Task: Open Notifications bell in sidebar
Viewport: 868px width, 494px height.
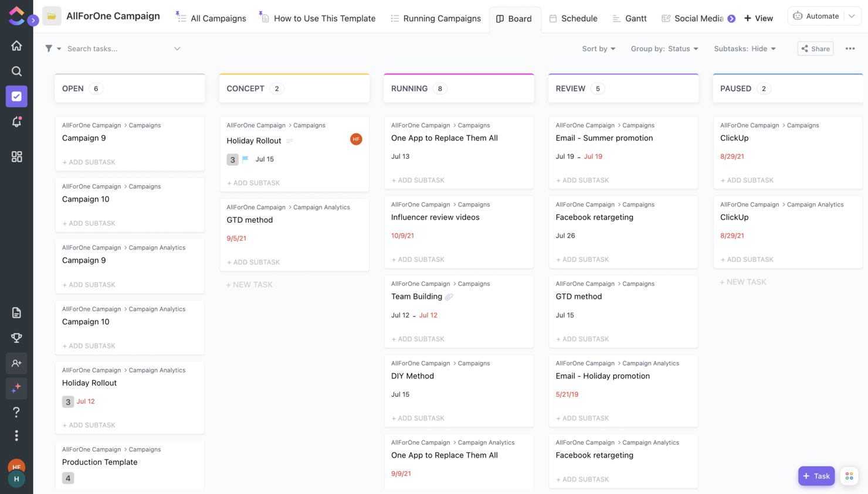Action: (x=16, y=122)
